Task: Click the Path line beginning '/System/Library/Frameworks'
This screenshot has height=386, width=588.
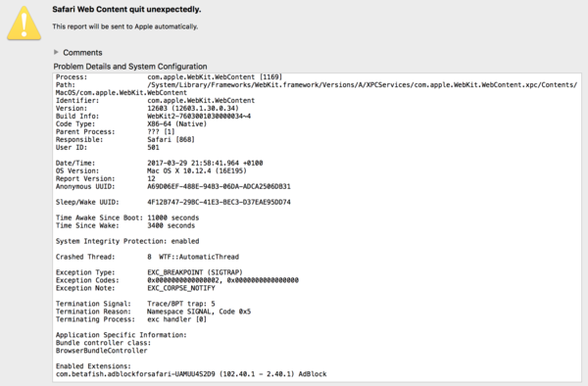Action: pyautogui.click(x=363, y=85)
